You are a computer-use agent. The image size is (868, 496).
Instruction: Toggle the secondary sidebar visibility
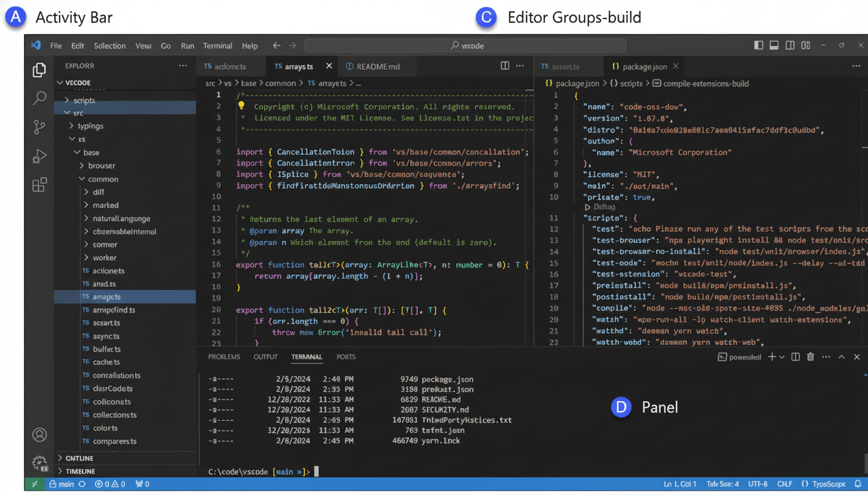(789, 45)
